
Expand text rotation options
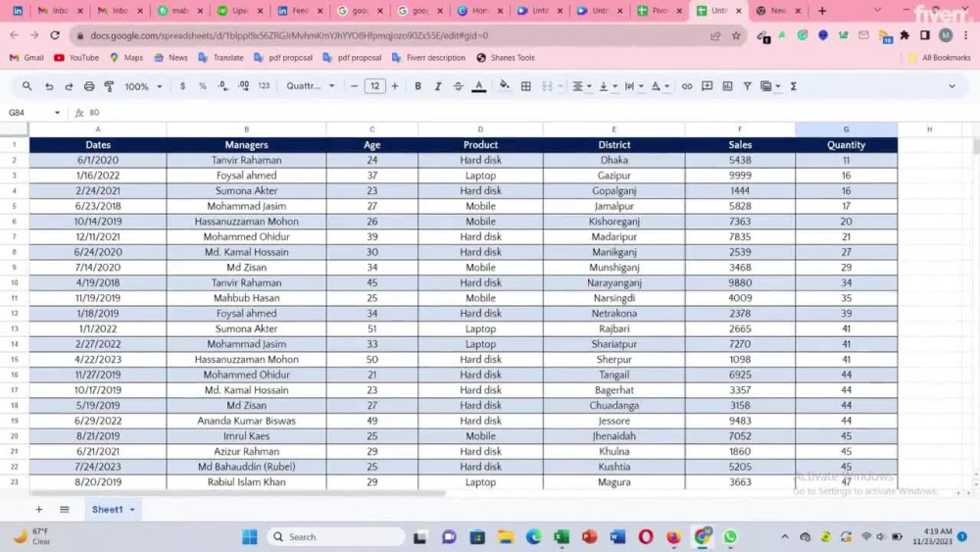point(666,86)
